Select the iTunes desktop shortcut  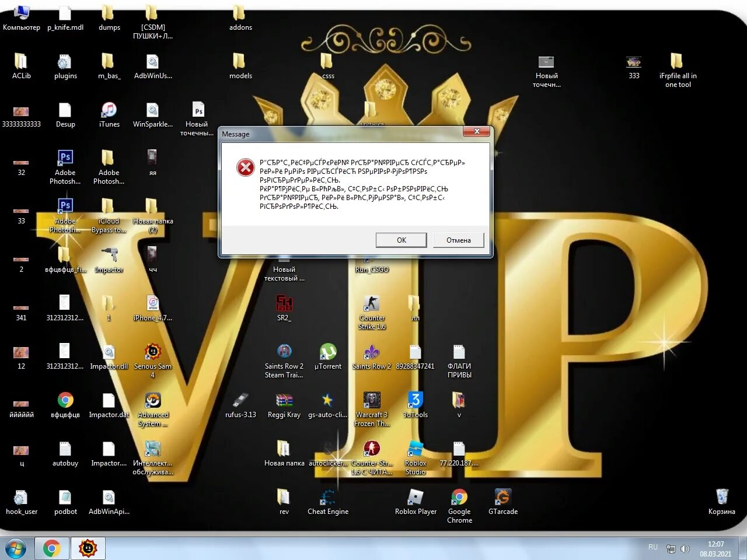(x=109, y=114)
